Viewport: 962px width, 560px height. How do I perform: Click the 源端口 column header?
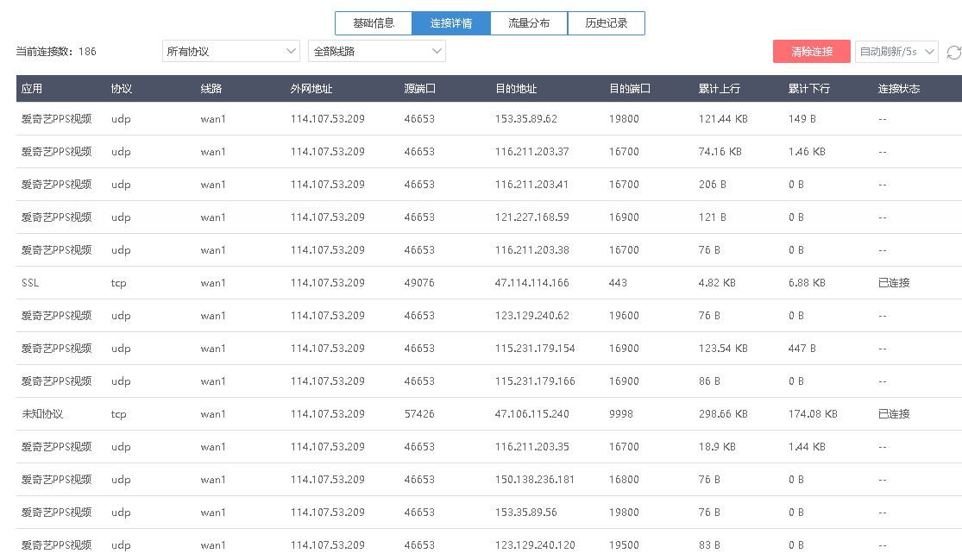click(419, 88)
